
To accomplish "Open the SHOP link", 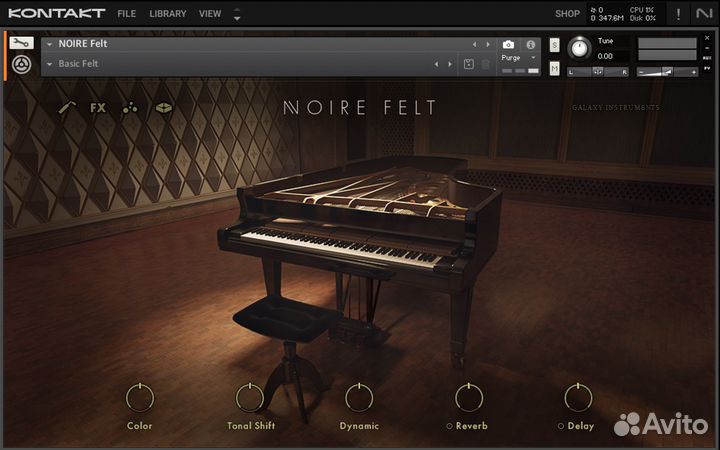I will pos(568,14).
